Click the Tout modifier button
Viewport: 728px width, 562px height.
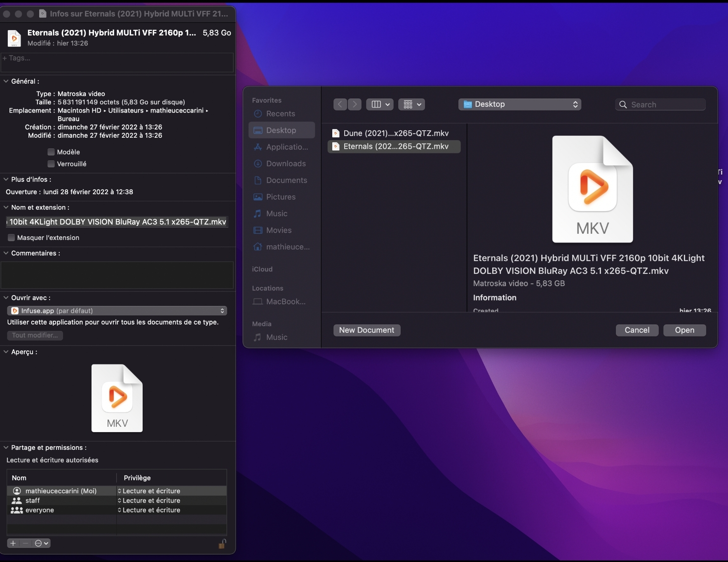click(x=35, y=336)
